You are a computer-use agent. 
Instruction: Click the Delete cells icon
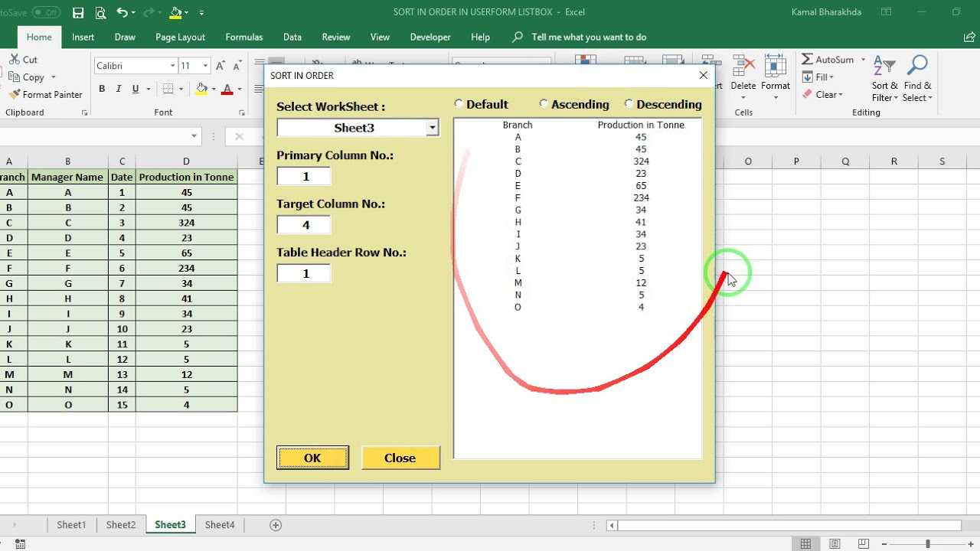click(743, 66)
